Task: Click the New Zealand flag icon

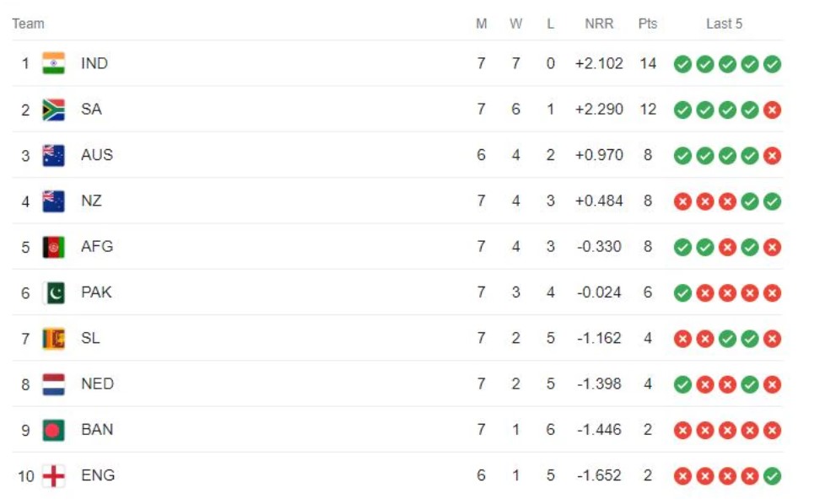Action: [53, 201]
